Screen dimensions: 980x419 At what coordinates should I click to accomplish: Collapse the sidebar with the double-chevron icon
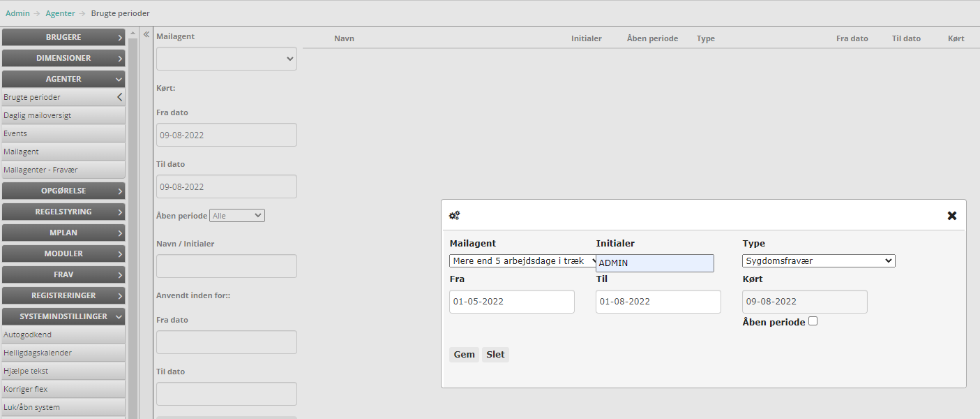[x=146, y=34]
